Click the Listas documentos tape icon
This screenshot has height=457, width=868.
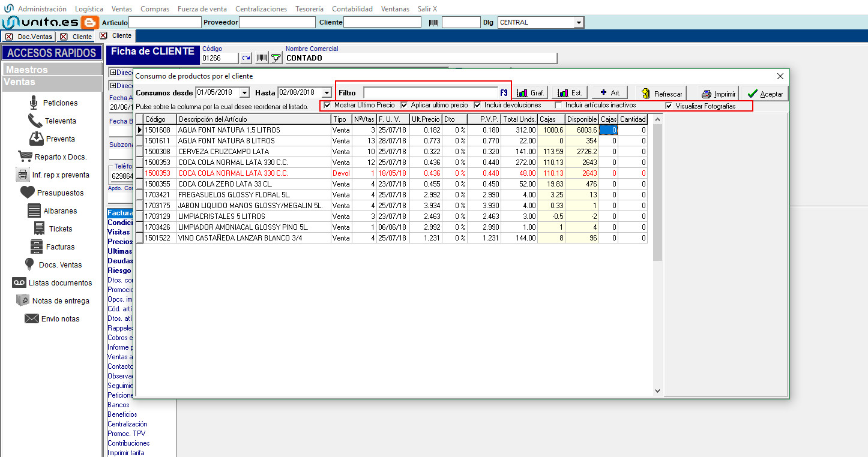point(19,282)
